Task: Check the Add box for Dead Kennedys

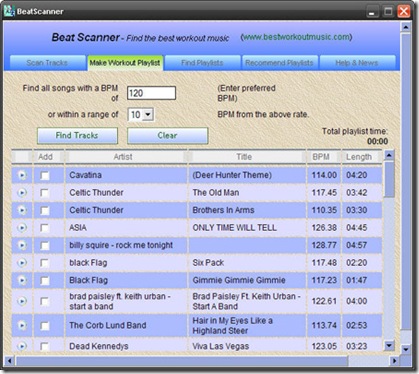Action: (x=45, y=347)
